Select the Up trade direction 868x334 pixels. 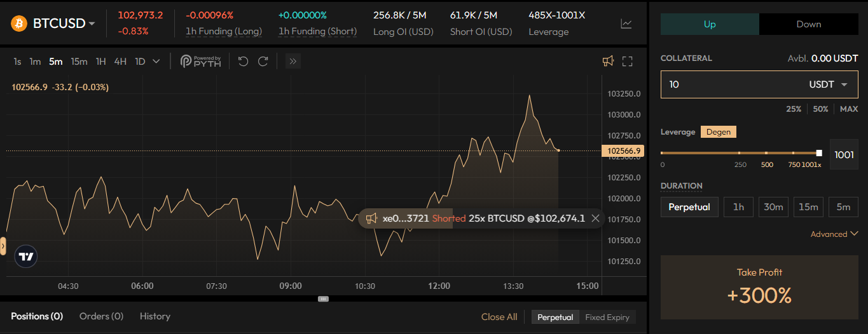[x=710, y=24]
